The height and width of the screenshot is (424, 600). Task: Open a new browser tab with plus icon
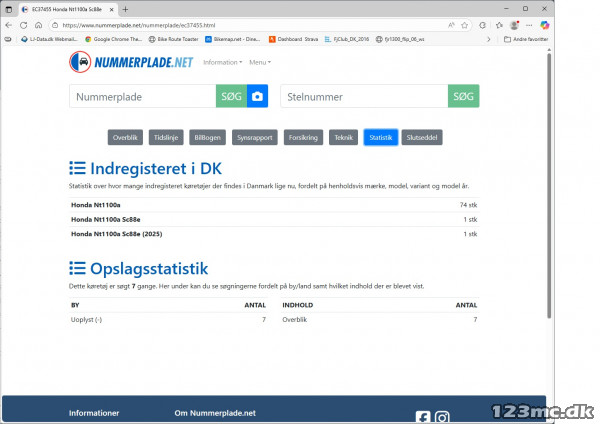coord(125,9)
